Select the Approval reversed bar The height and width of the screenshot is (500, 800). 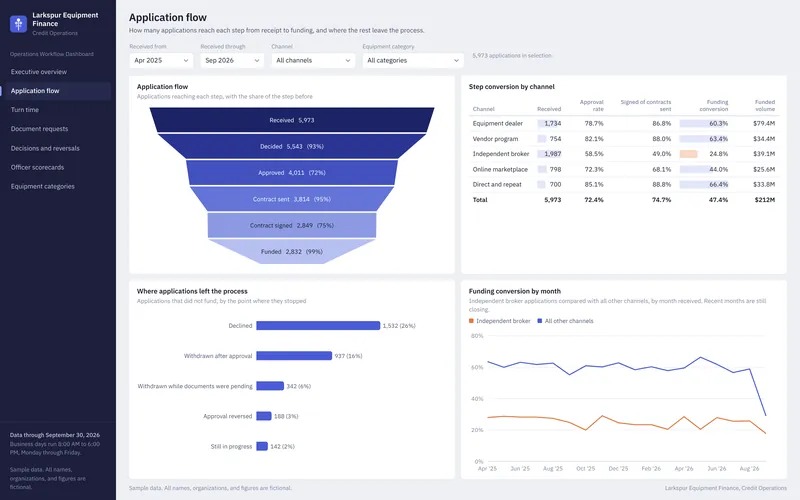coord(264,416)
